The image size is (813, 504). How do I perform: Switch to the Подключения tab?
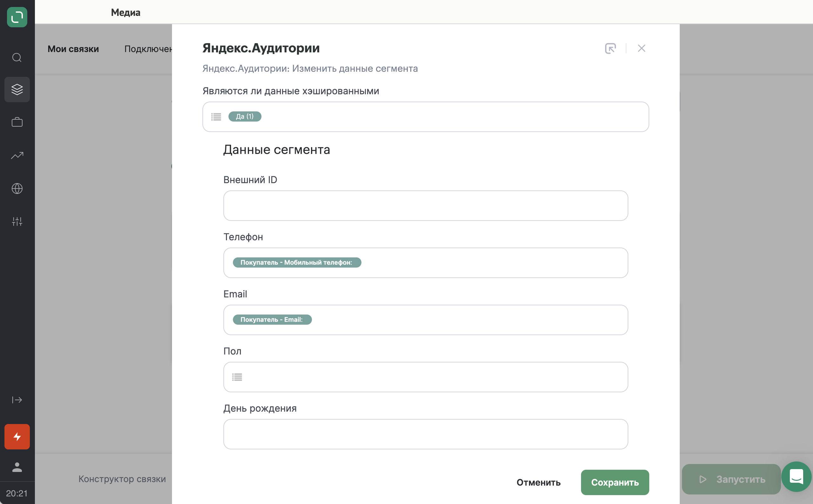coord(148,49)
